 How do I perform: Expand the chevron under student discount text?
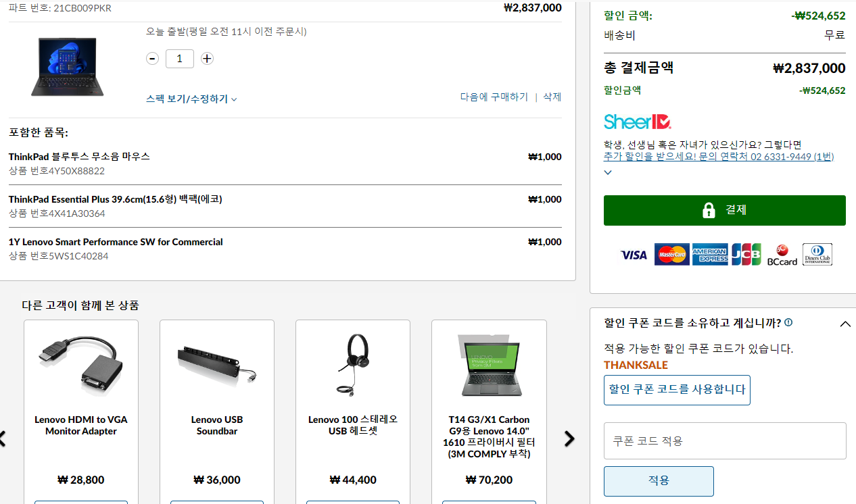[x=608, y=172]
